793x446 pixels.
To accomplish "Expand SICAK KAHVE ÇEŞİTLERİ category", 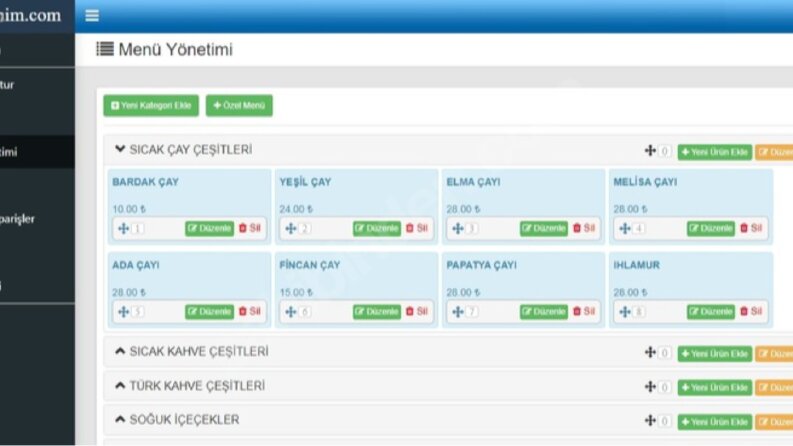I will point(120,351).
